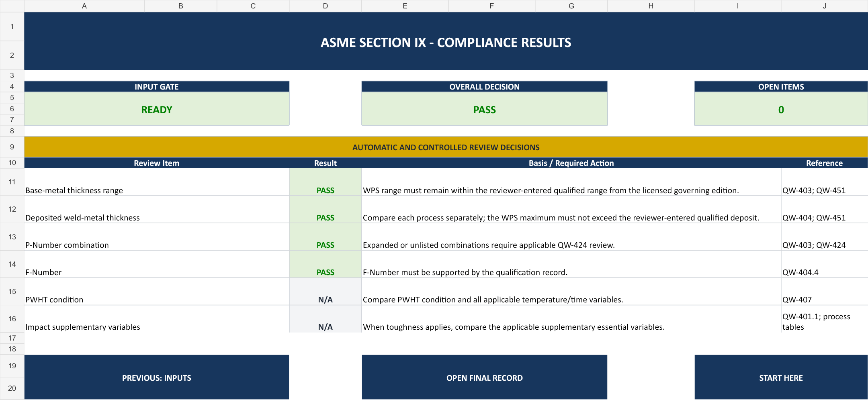This screenshot has width=868, height=400.
Task: Select the 'Expanded or unlisted combinations' basis text
Action: 489,245
